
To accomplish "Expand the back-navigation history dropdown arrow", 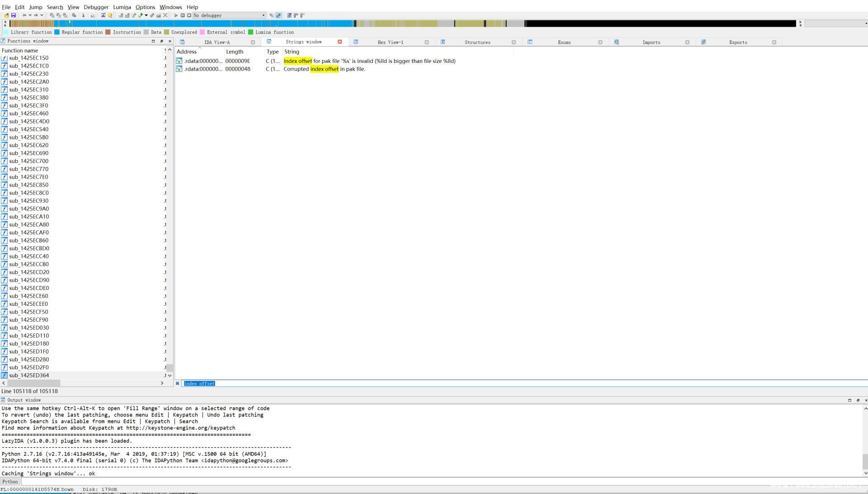I will pyautogui.click(x=30, y=15).
